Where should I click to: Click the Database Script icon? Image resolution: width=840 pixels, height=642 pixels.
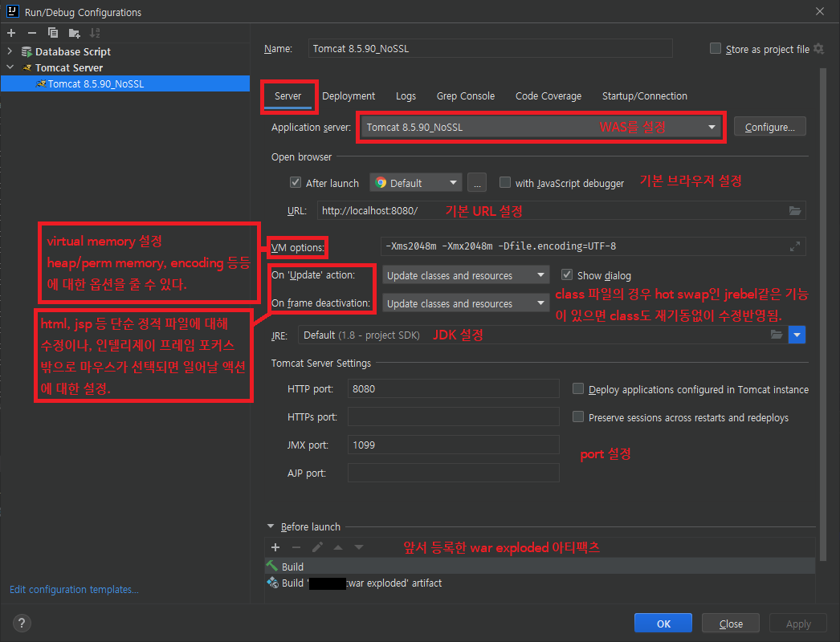[x=27, y=52]
